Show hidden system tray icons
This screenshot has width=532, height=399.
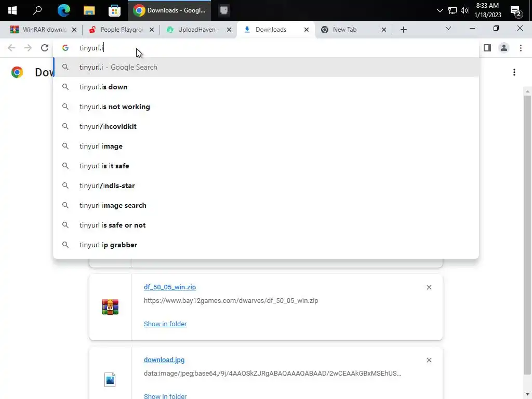440,10
